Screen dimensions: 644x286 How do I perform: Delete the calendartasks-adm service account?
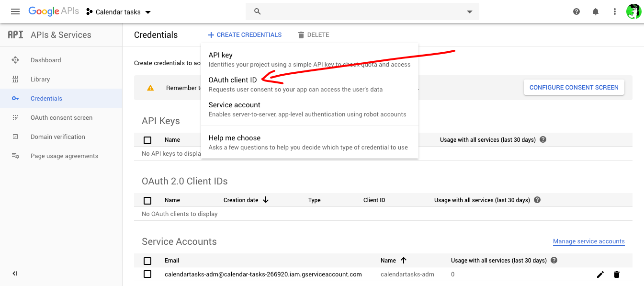click(x=617, y=275)
